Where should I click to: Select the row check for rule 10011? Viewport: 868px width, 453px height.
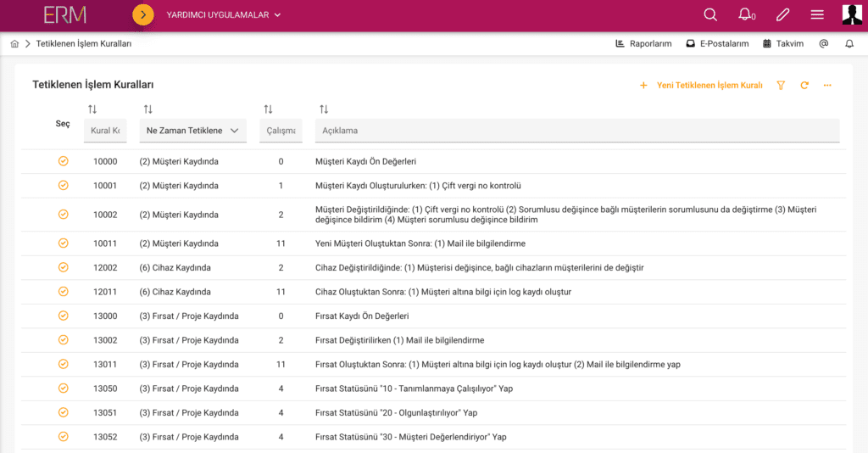tap(63, 243)
